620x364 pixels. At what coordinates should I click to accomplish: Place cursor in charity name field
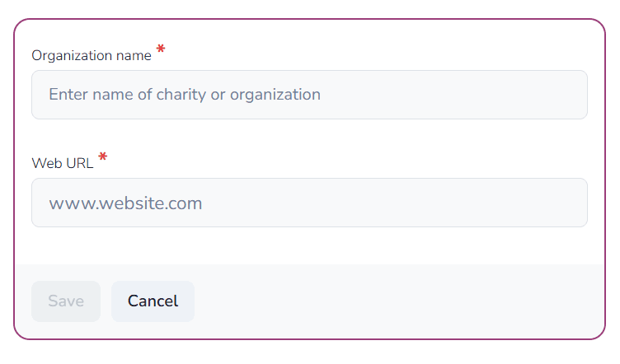pyautogui.click(x=309, y=95)
